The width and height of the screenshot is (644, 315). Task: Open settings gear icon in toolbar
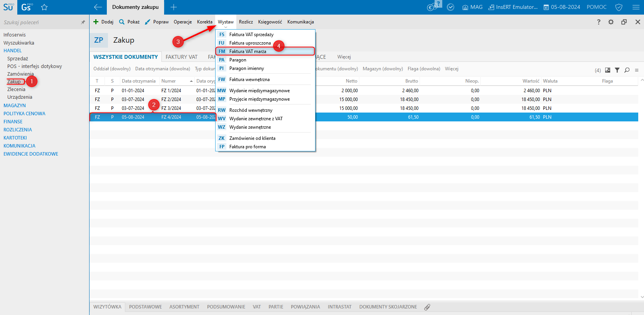coord(611,22)
